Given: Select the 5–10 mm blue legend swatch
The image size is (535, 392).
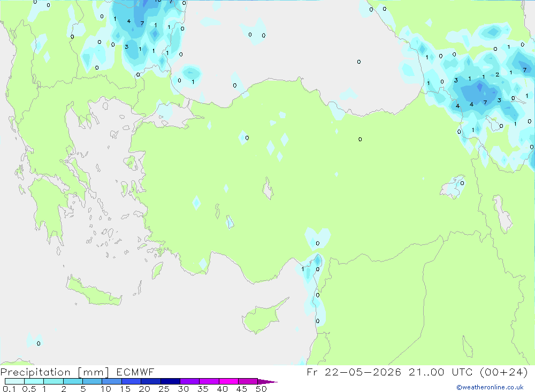Looking at the screenshot, I should pyautogui.click(x=93, y=381).
